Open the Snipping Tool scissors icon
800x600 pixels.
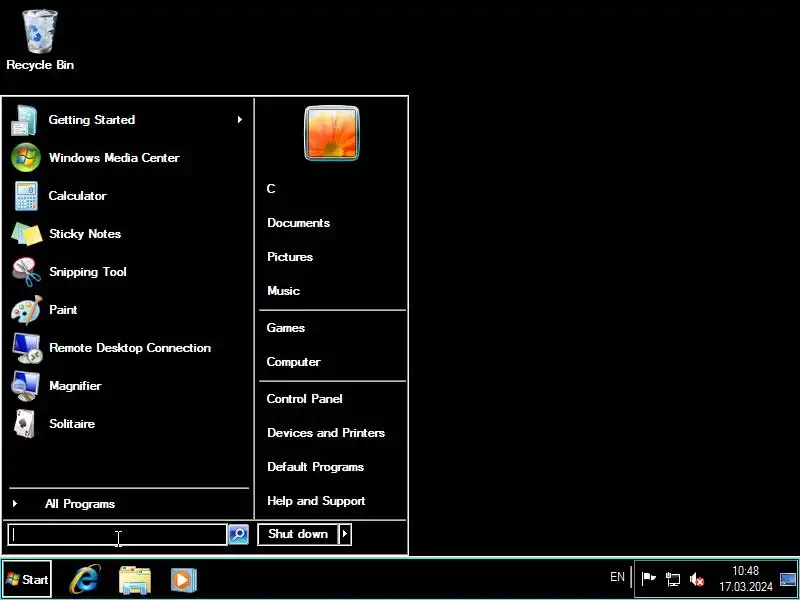coord(27,272)
